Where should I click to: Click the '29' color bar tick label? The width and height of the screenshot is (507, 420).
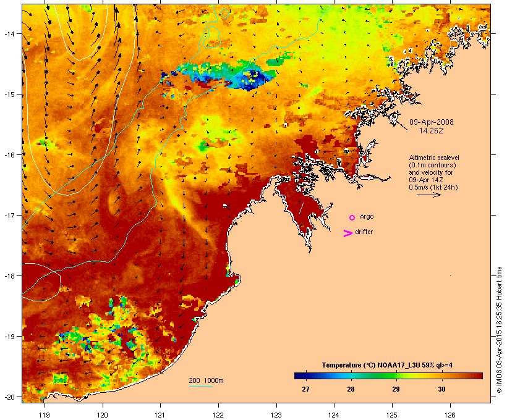point(396,389)
